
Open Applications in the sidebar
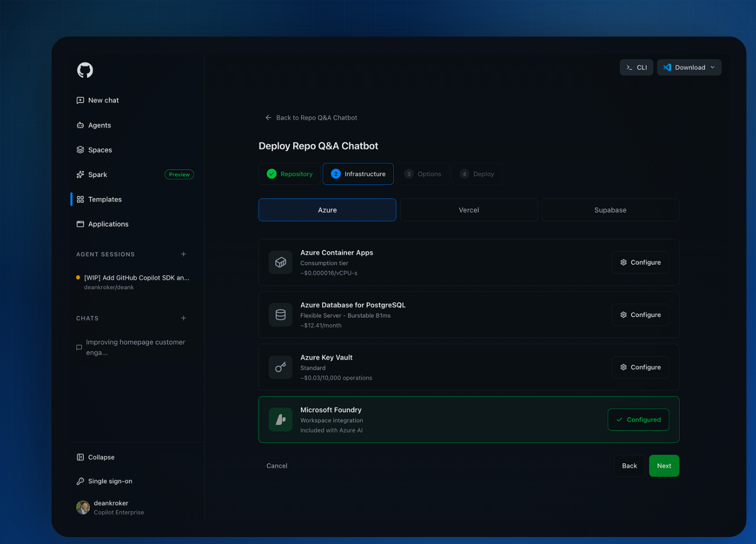pyautogui.click(x=102, y=224)
